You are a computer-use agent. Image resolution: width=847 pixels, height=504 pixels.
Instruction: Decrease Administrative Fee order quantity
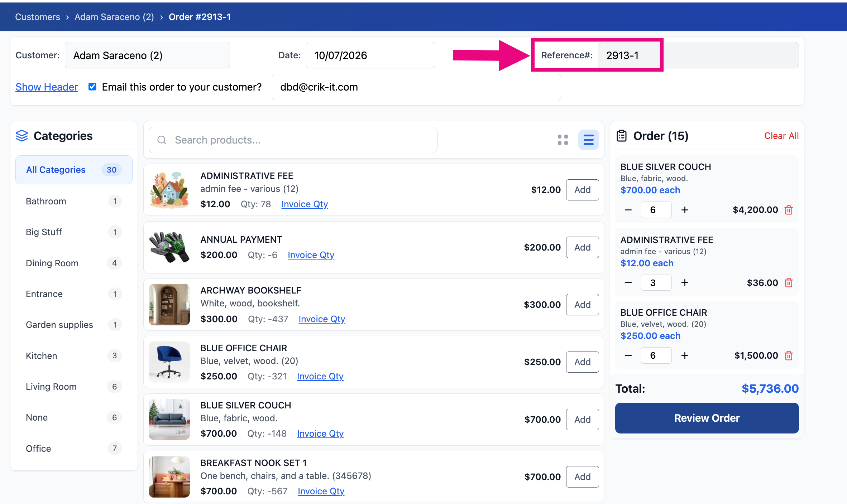coord(628,283)
